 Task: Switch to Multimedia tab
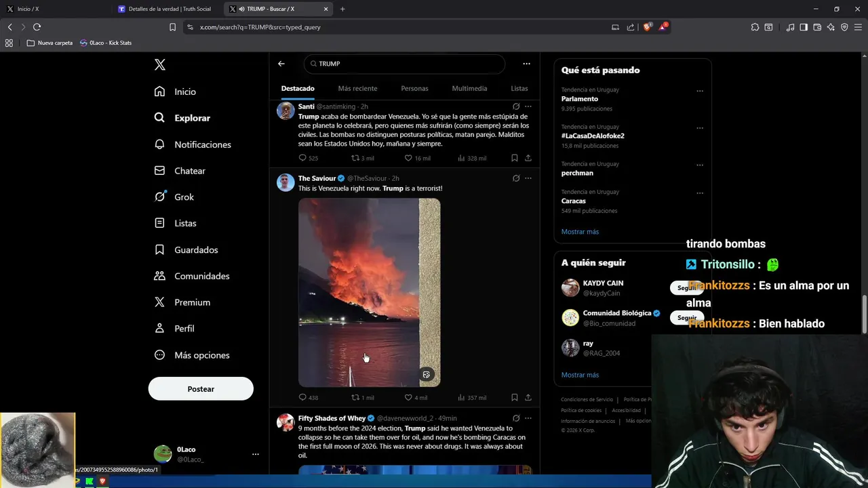pos(469,89)
